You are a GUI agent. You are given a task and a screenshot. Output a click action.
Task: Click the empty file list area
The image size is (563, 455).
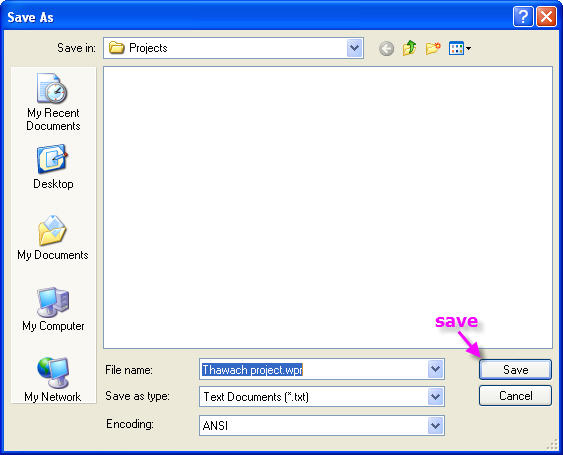click(328, 207)
